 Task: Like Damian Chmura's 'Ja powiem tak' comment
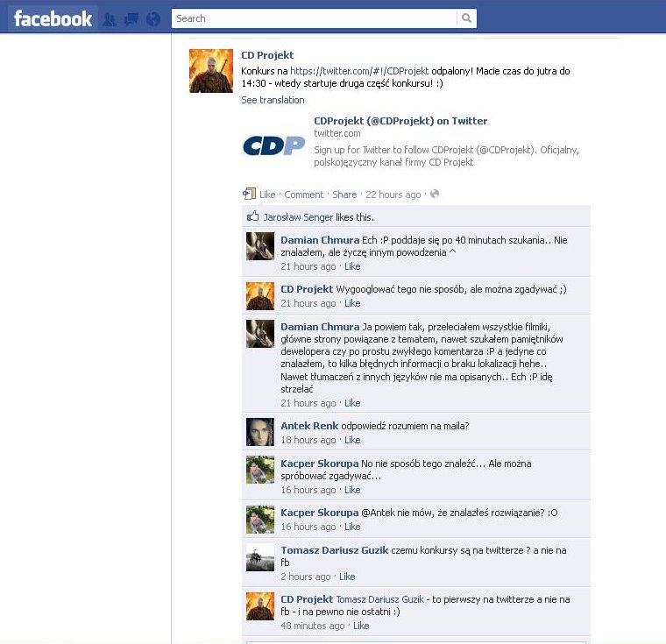click(352, 403)
